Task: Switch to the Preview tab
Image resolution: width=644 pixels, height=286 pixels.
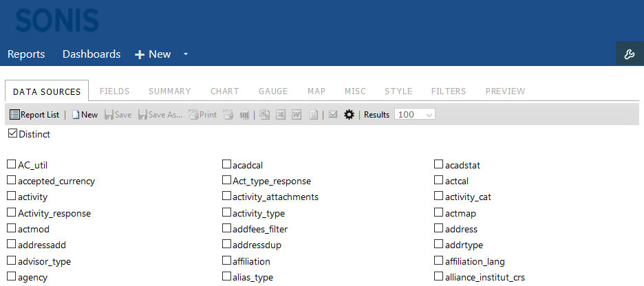Action: click(505, 91)
